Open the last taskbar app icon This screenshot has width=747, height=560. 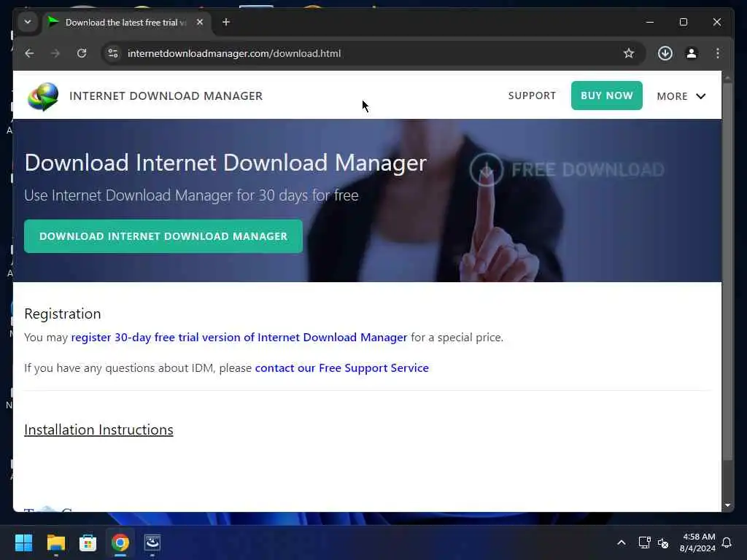[x=152, y=542]
